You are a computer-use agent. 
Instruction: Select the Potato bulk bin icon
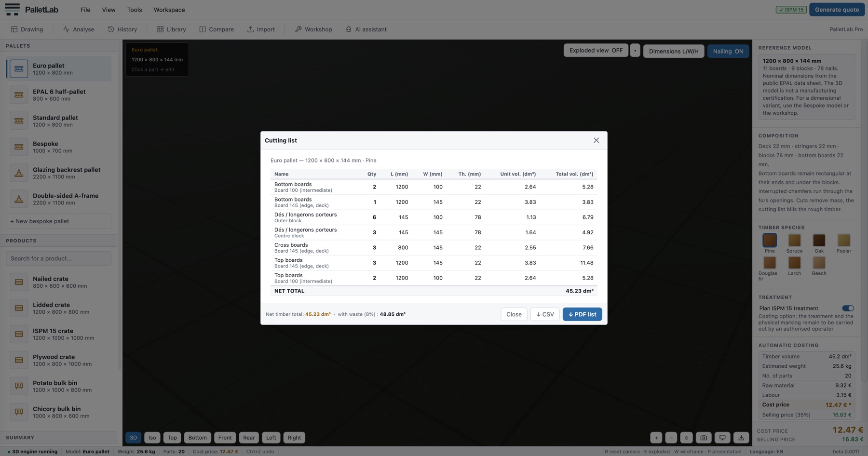point(19,386)
